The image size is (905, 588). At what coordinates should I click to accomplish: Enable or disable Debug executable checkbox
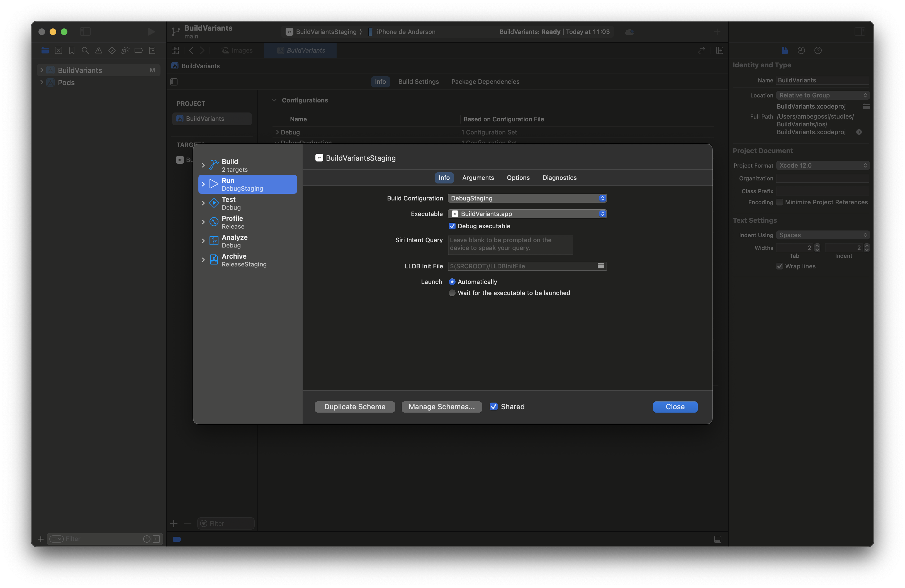tap(452, 226)
